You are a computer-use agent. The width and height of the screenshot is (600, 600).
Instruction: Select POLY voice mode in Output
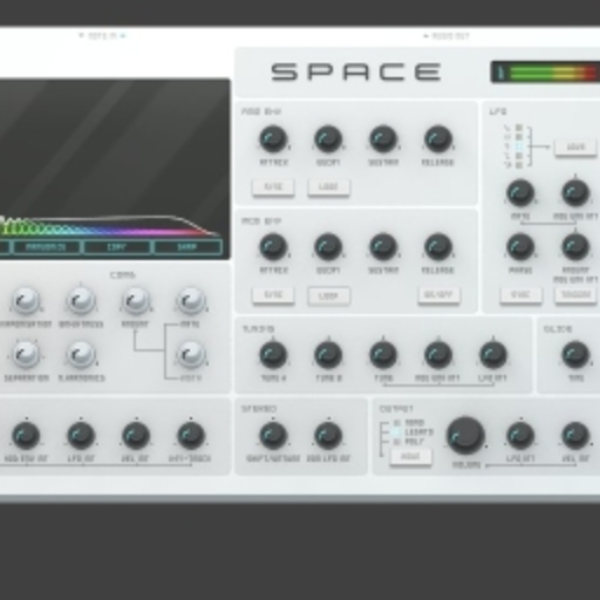click(x=397, y=442)
